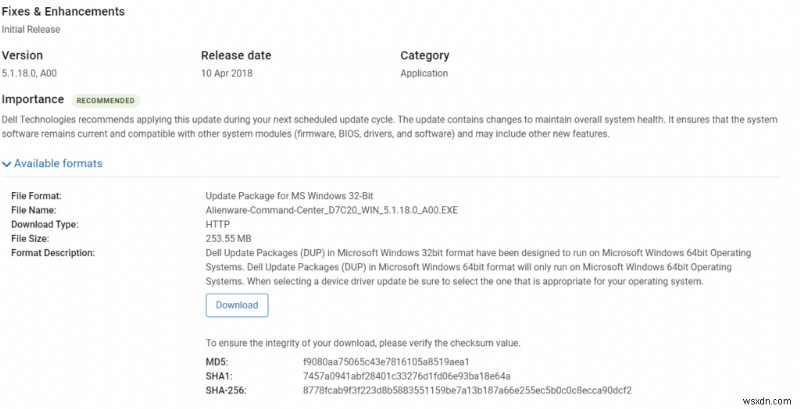Click the HTTP download type value

217,224
